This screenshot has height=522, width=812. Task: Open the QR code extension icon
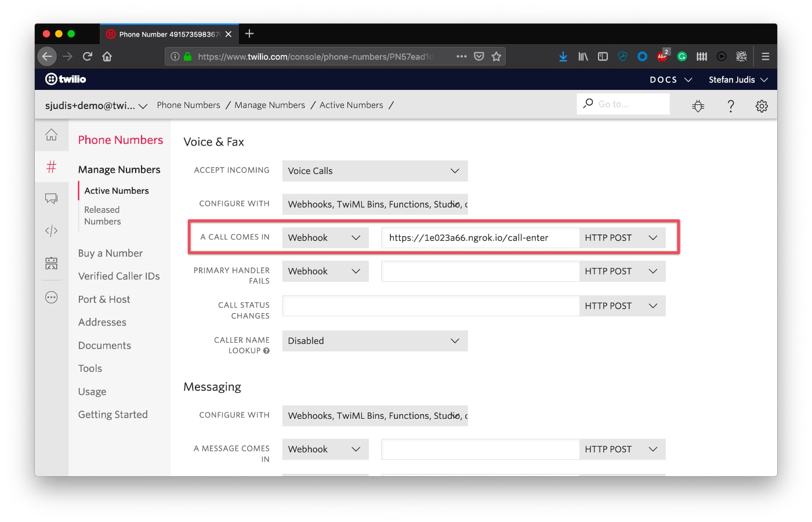(741, 56)
